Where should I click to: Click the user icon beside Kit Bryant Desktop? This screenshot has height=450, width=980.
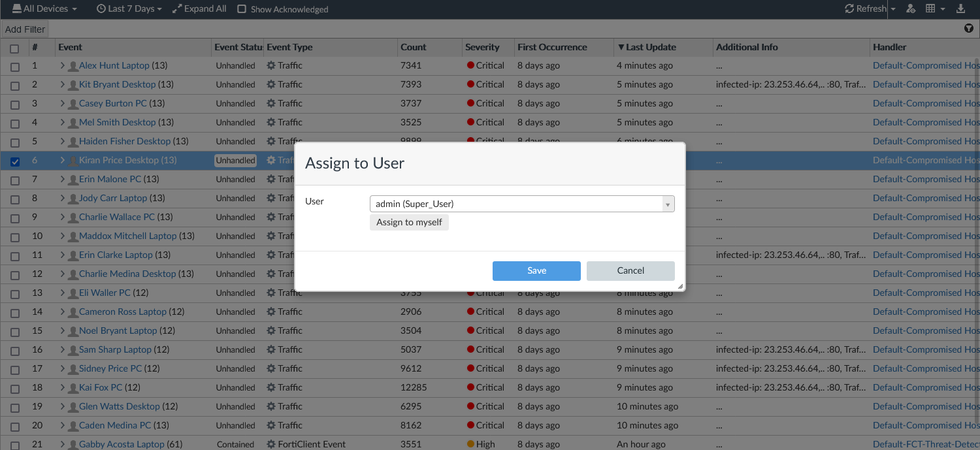73,85
